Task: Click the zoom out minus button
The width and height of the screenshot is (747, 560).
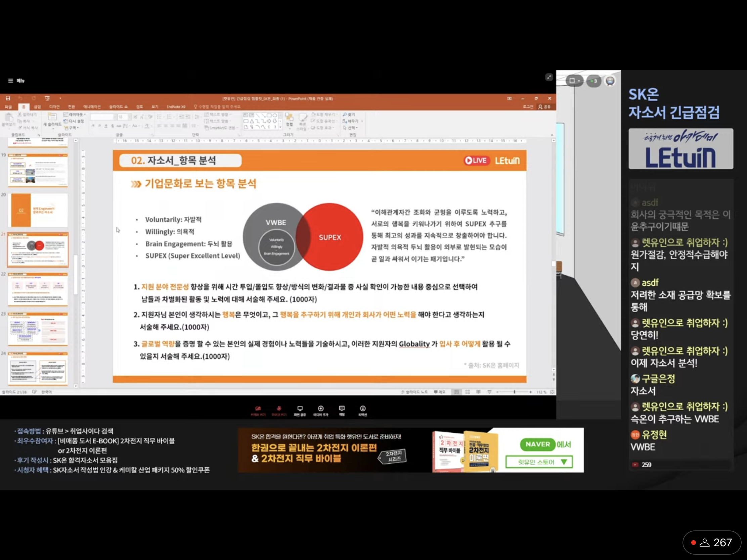Action: click(x=497, y=392)
